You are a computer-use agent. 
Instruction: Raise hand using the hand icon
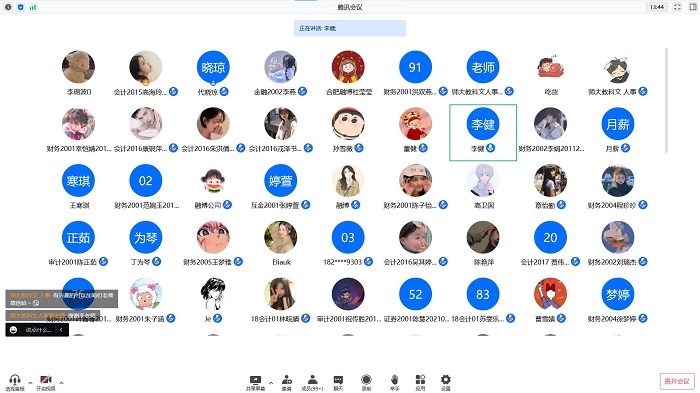click(394, 382)
